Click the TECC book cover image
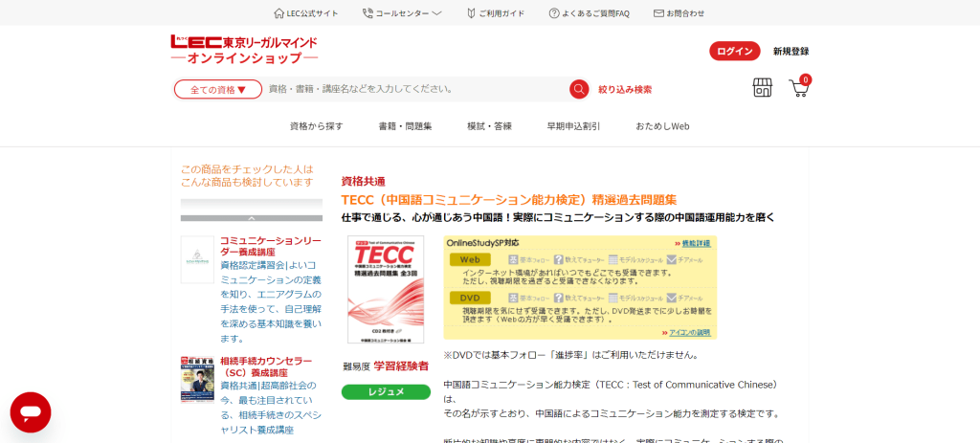 tap(386, 289)
